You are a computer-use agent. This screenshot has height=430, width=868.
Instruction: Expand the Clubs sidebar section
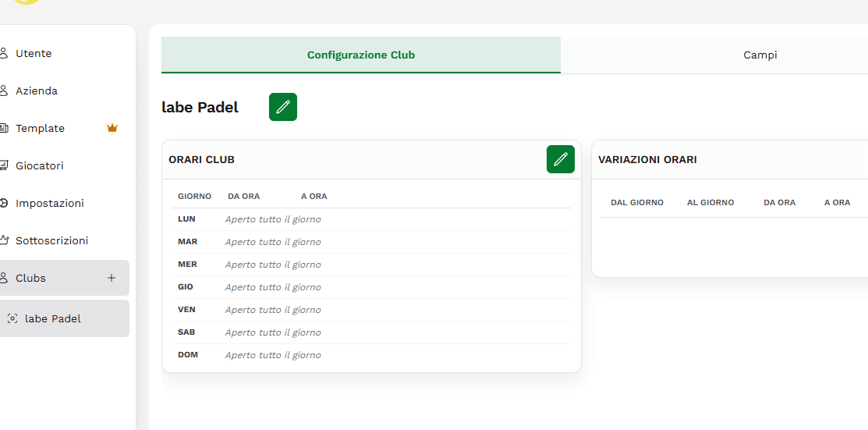pyautogui.click(x=31, y=278)
